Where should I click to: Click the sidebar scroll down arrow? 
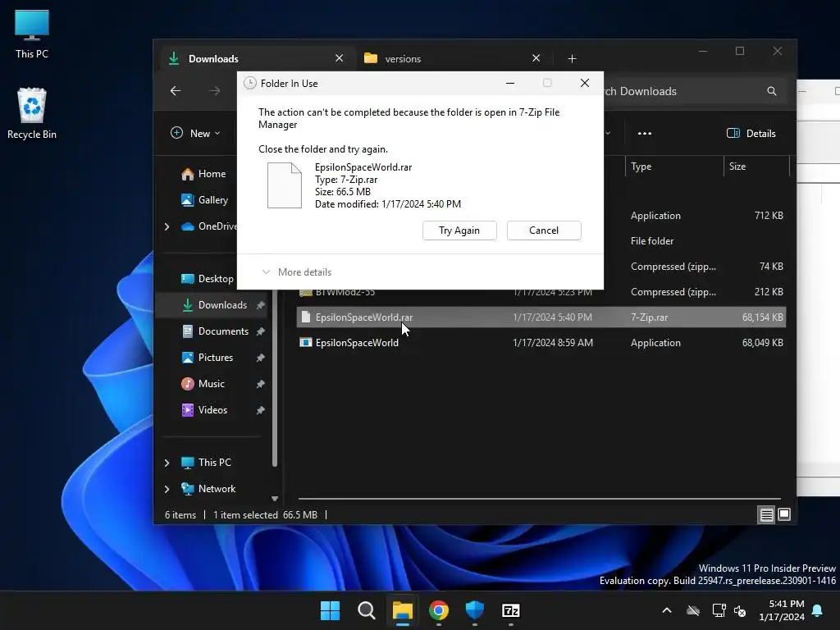click(x=275, y=499)
